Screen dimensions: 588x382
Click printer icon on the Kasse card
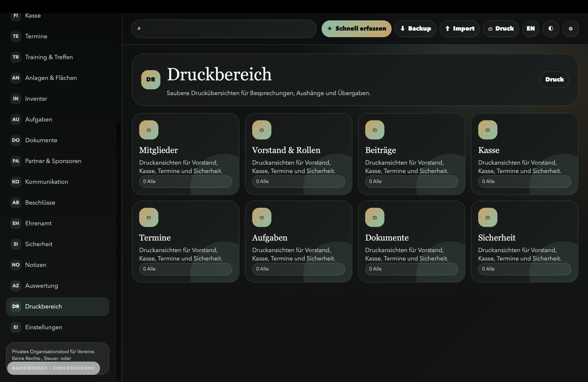tap(488, 130)
